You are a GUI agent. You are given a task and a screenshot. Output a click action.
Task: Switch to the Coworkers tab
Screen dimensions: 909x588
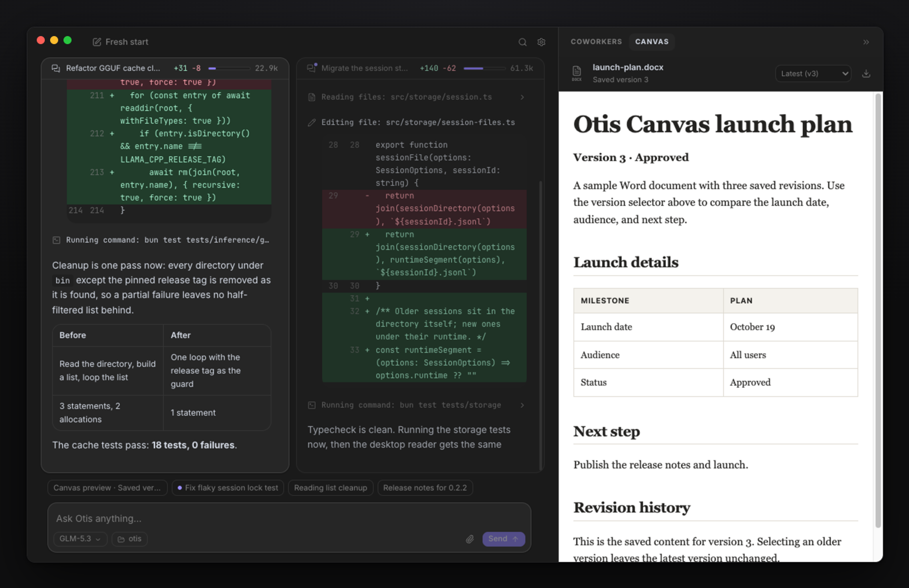(596, 42)
